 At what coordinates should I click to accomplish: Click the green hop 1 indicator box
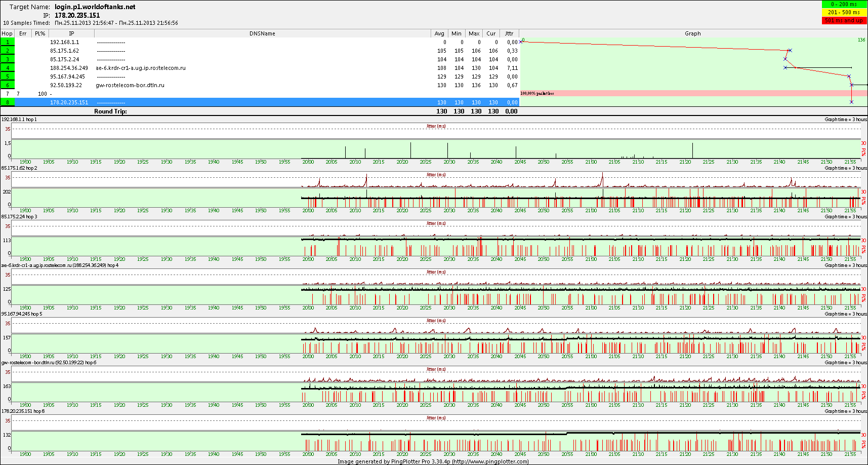[8, 43]
